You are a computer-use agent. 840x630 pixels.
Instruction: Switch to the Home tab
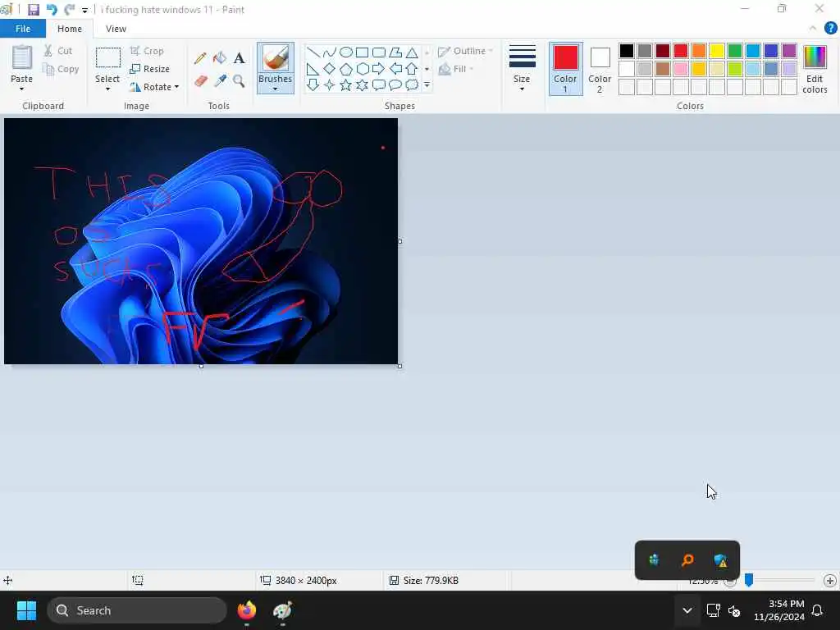pyautogui.click(x=70, y=29)
